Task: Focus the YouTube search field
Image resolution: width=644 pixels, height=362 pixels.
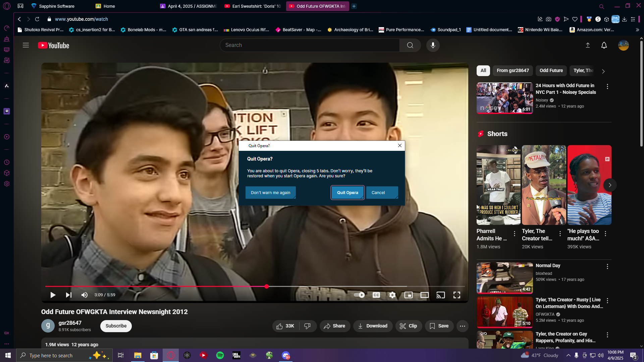Action: click(310, 45)
